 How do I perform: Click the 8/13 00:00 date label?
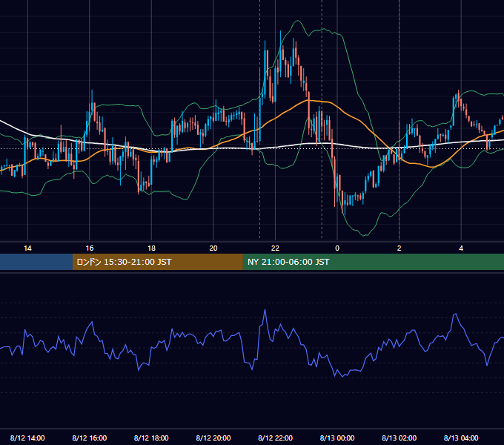pyautogui.click(x=337, y=438)
